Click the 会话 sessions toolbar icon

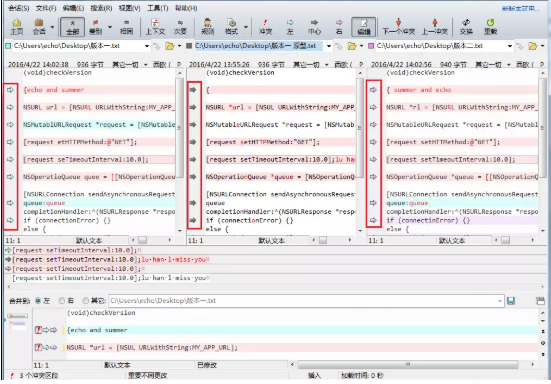[39, 27]
